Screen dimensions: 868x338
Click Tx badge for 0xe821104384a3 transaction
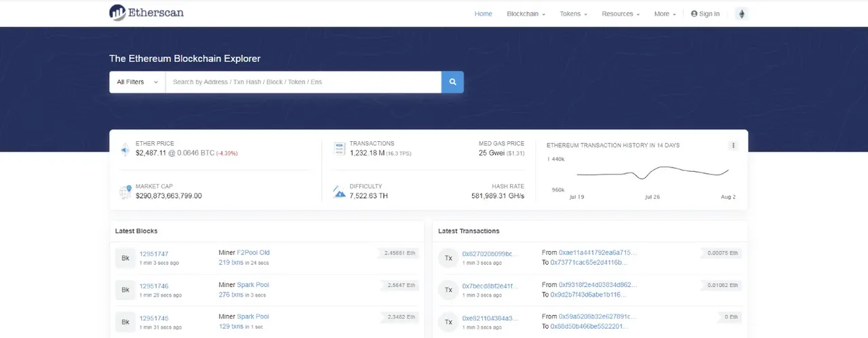(x=448, y=322)
